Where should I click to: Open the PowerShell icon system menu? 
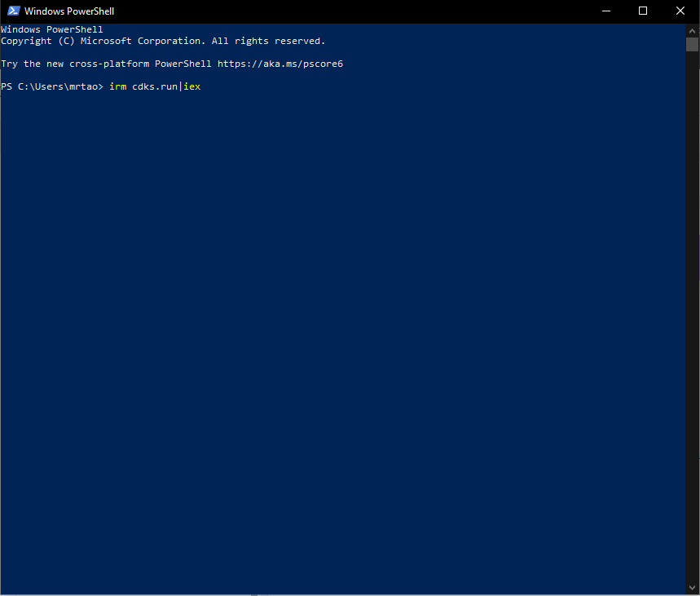click(13, 11)
